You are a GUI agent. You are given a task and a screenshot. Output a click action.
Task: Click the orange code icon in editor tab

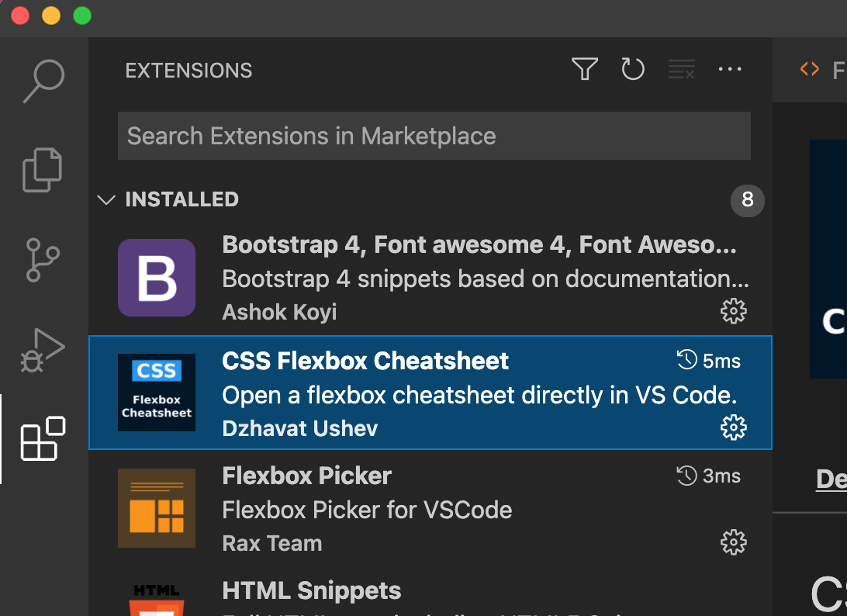tap(809, 69)
